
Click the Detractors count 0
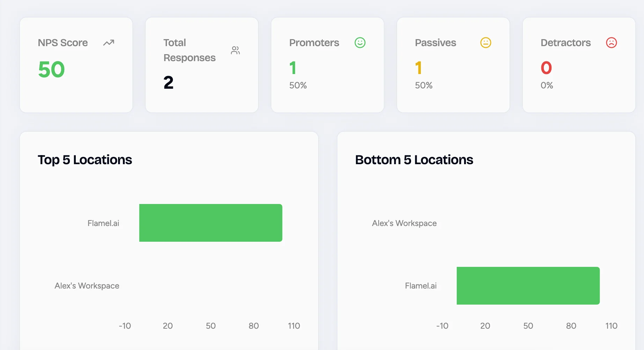[546, 68]
